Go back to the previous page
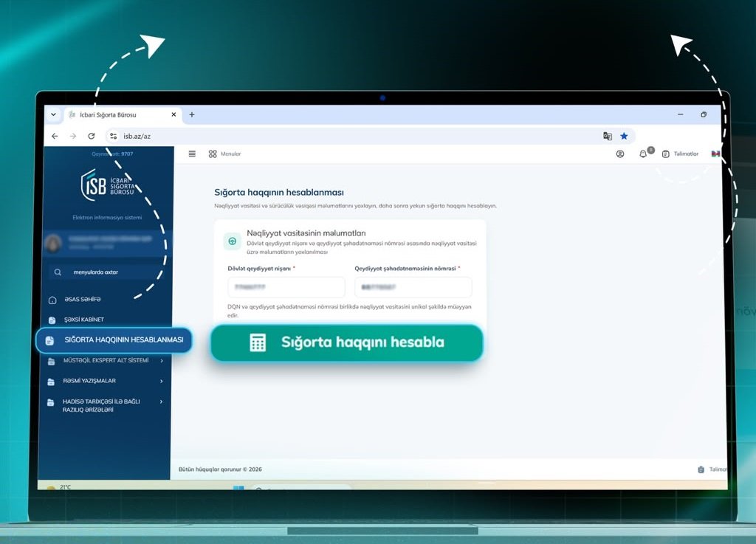 [55, 137]
